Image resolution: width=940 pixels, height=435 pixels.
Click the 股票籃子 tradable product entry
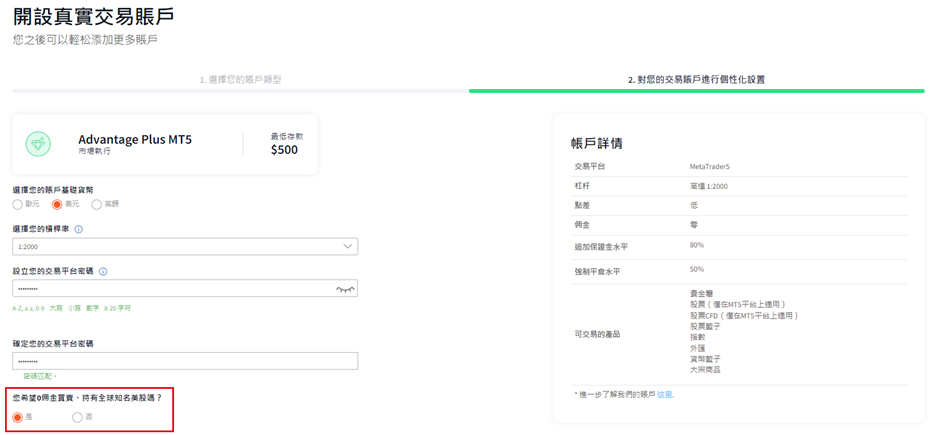tap(705, 326)
